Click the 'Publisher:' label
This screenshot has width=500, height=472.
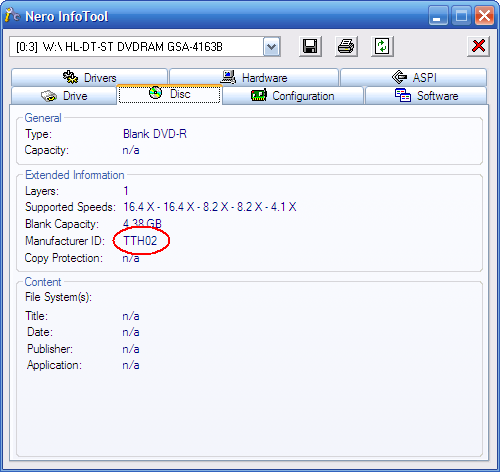click(50, 349)
